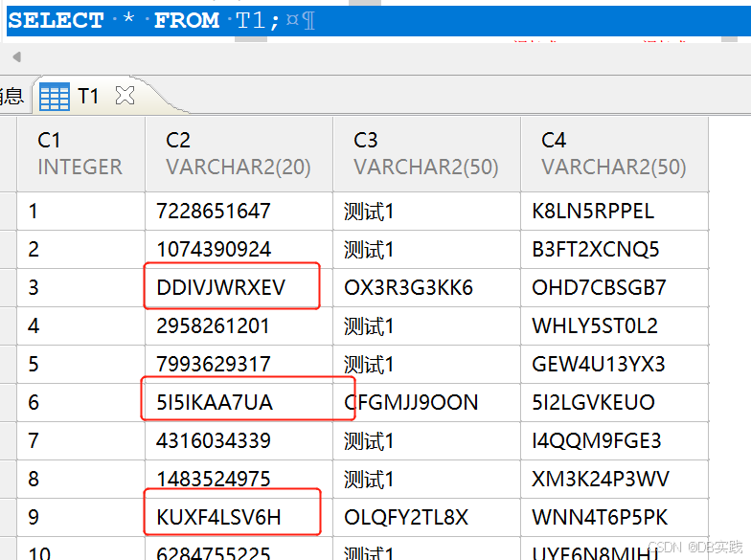Click the left scroll arrow under the editor
The height and width of the screenshot is (560, 751).
(x=17, y=57)
